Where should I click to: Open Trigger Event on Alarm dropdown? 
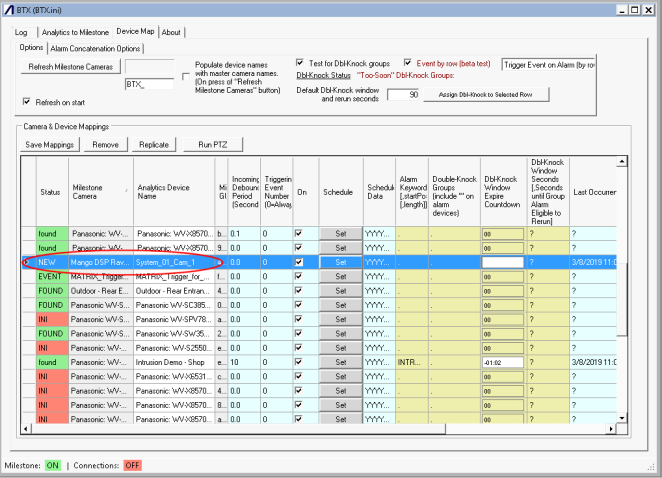[x=548, y=65]
